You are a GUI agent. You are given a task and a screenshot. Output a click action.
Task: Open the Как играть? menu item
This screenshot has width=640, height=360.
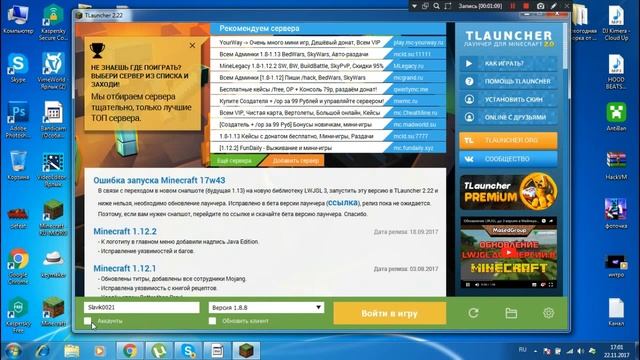coord(508,64)
